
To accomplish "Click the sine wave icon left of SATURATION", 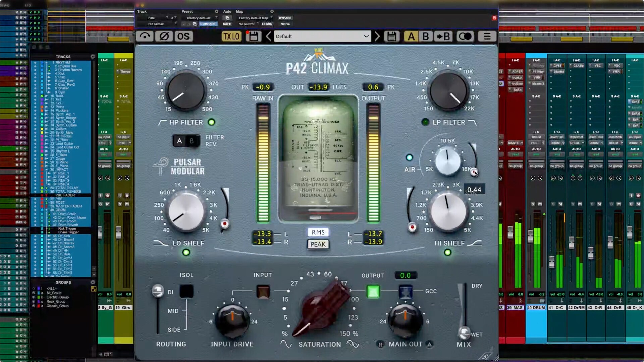I will [286, 344].
